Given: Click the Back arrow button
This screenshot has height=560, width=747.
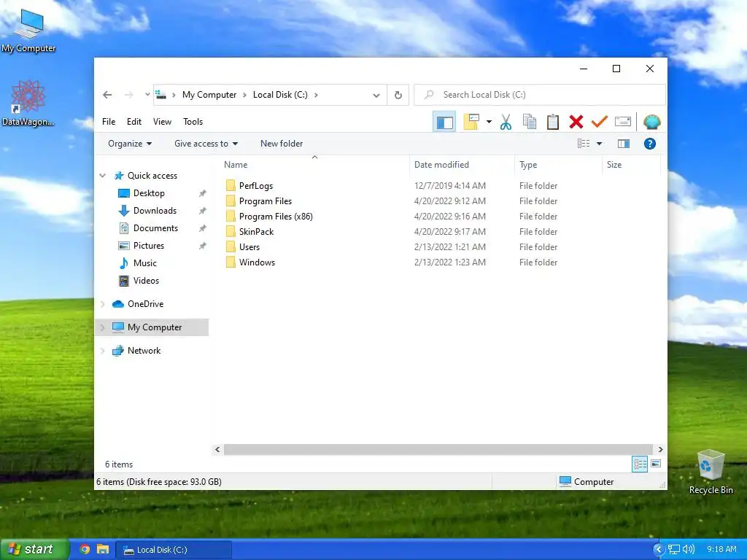Looking at the screenshot, I should (x=107, y=95).
